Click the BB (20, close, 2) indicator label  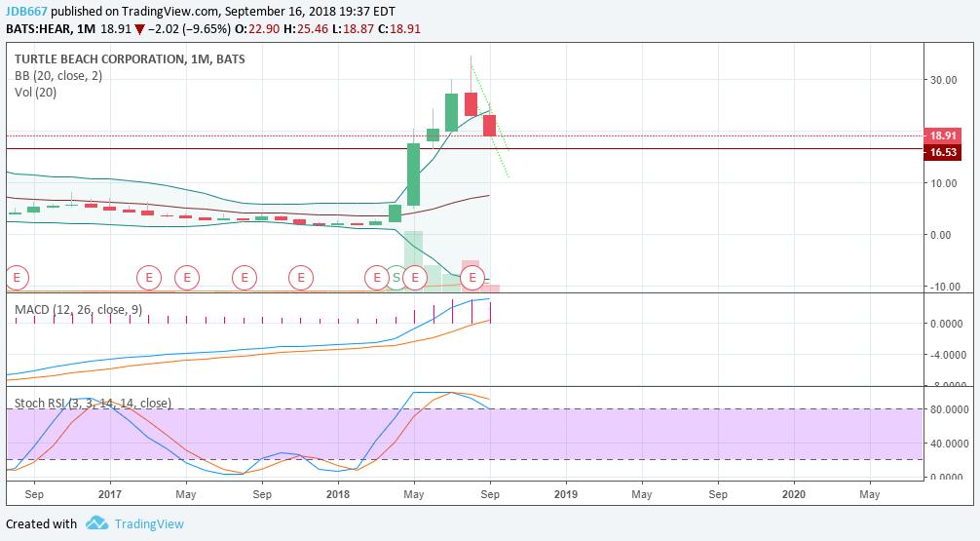[x=58, y=76]
